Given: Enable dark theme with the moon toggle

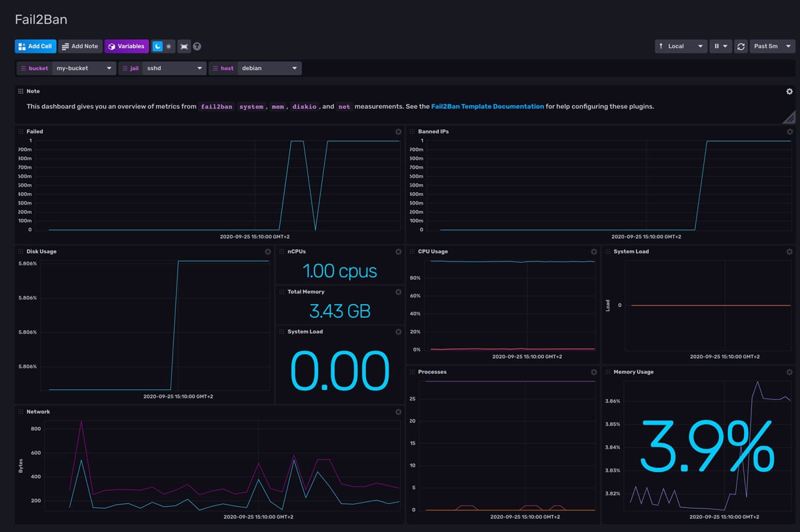Looking at the screenshot, I should [x=157, y=46].
